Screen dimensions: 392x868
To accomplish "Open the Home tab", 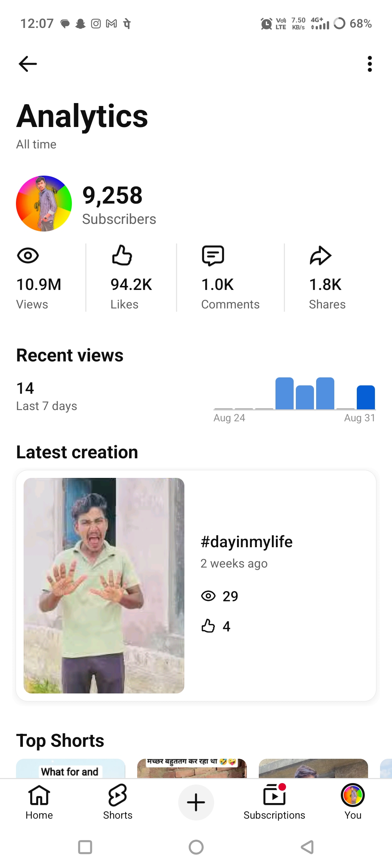I will click(x=39, y=802).
